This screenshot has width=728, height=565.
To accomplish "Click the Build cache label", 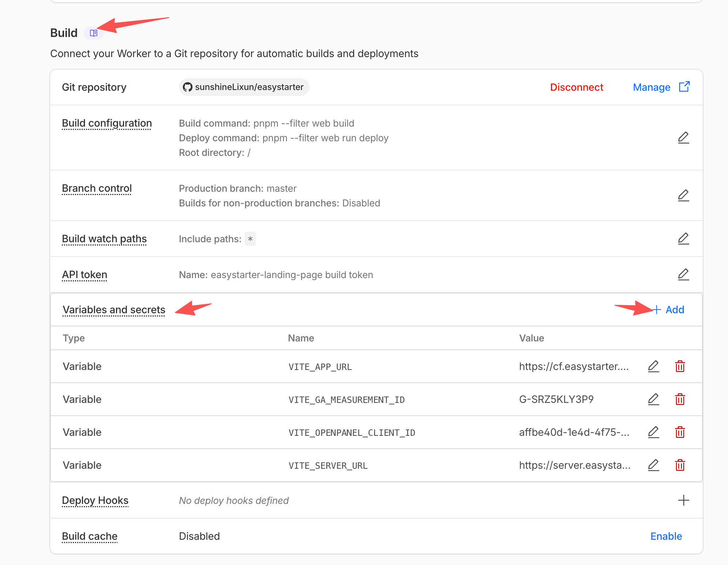I will 90,536.
